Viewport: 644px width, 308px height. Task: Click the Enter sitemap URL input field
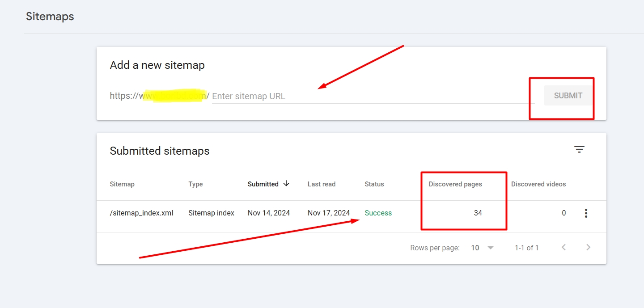pyautogui.click(x=313, y=96)
